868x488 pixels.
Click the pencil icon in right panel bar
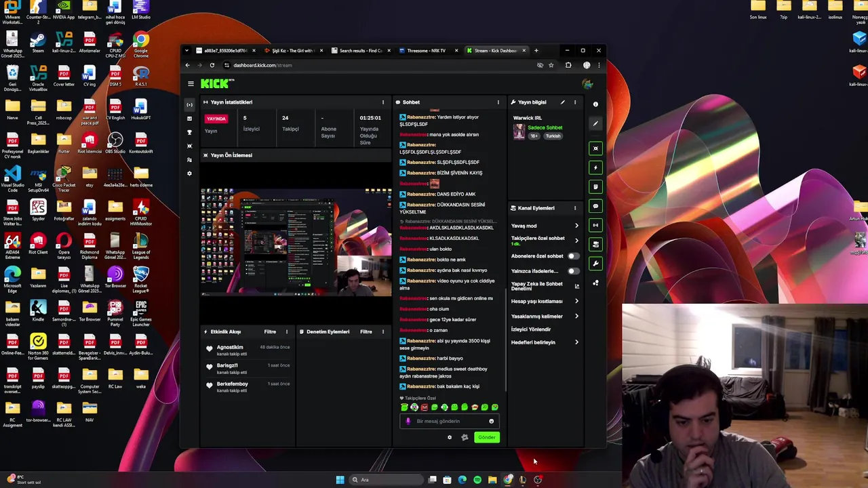coord(595,123)
